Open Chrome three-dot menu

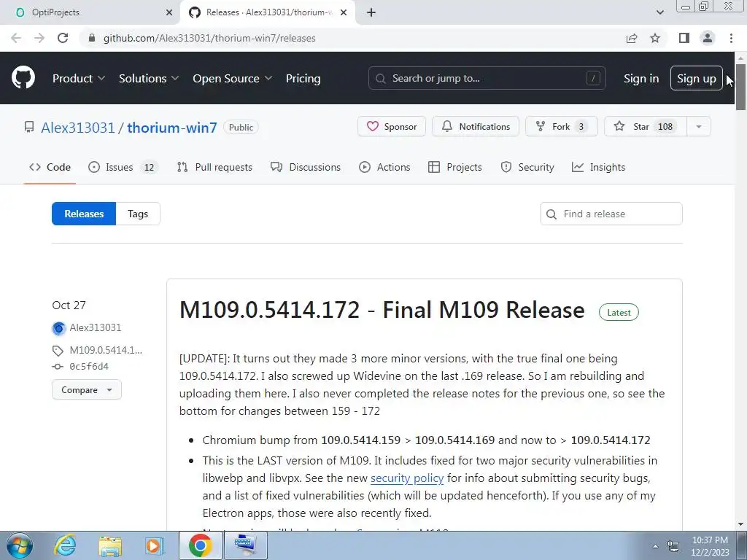[731, 38]
